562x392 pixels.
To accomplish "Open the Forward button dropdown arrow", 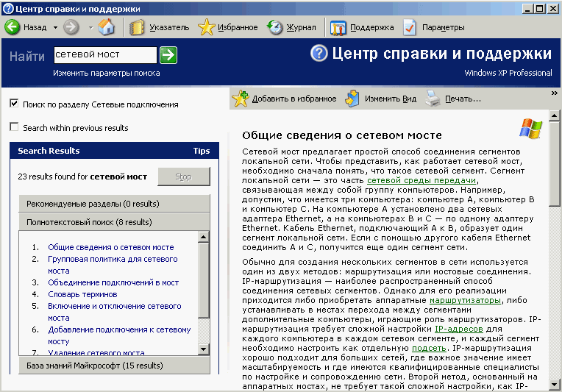I will click(x=90, y=27).
